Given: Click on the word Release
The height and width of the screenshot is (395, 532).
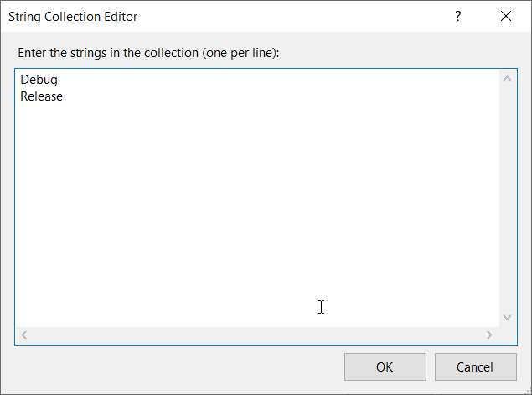Looking at the screenshot, I should (x=41, y=96).
